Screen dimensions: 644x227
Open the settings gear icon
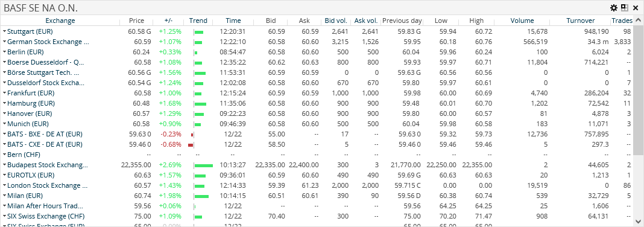[614, 8]
